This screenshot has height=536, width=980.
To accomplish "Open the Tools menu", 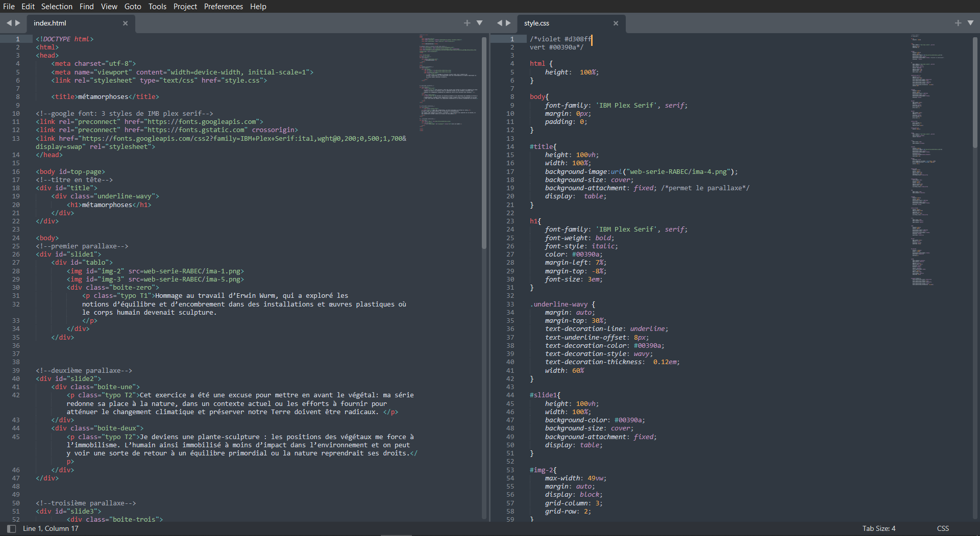I will click(x=157, y=6).
